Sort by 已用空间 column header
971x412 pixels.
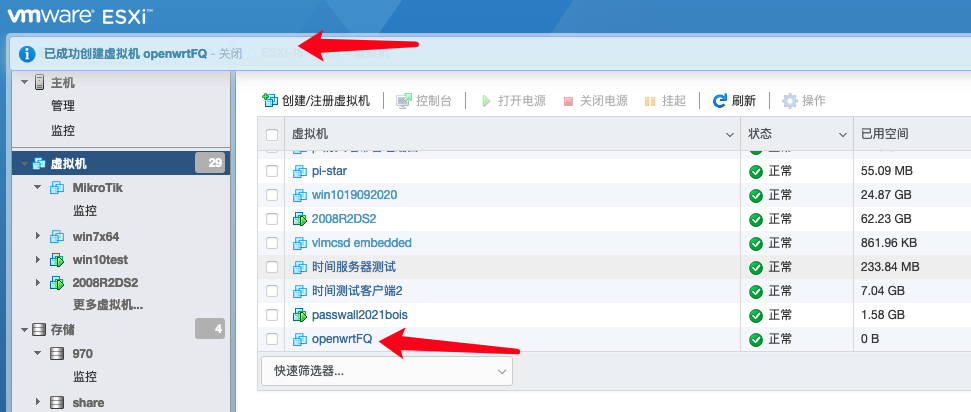point(884,134)
